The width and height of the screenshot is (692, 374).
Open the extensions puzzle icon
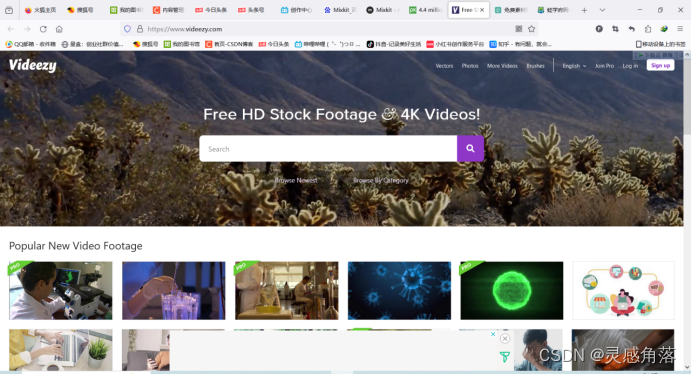(648, 29)
